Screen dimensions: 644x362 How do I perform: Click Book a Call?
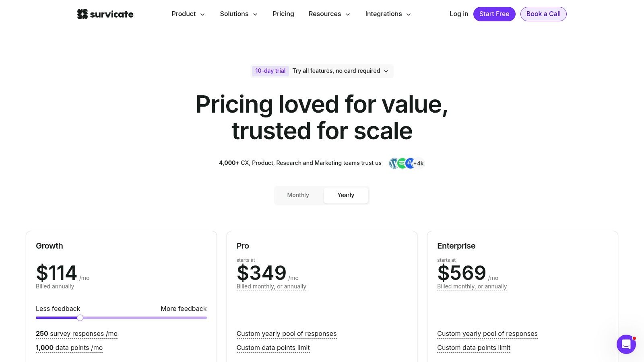pos(543,14)
